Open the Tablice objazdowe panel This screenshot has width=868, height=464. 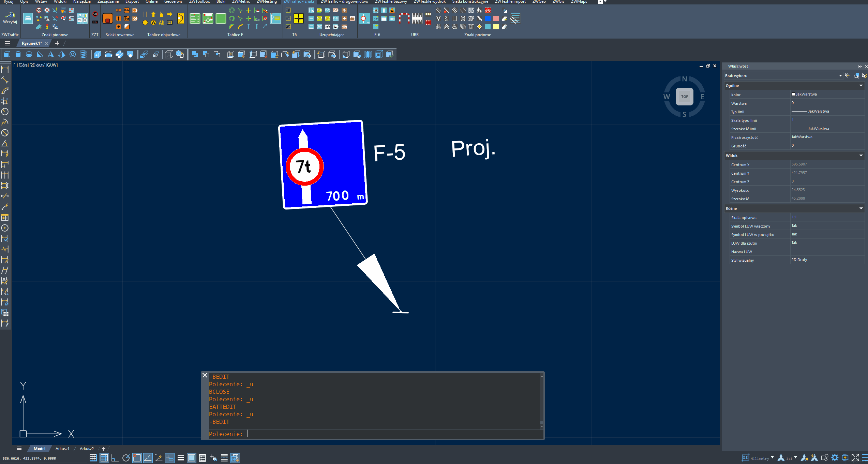tap(163, 34)
